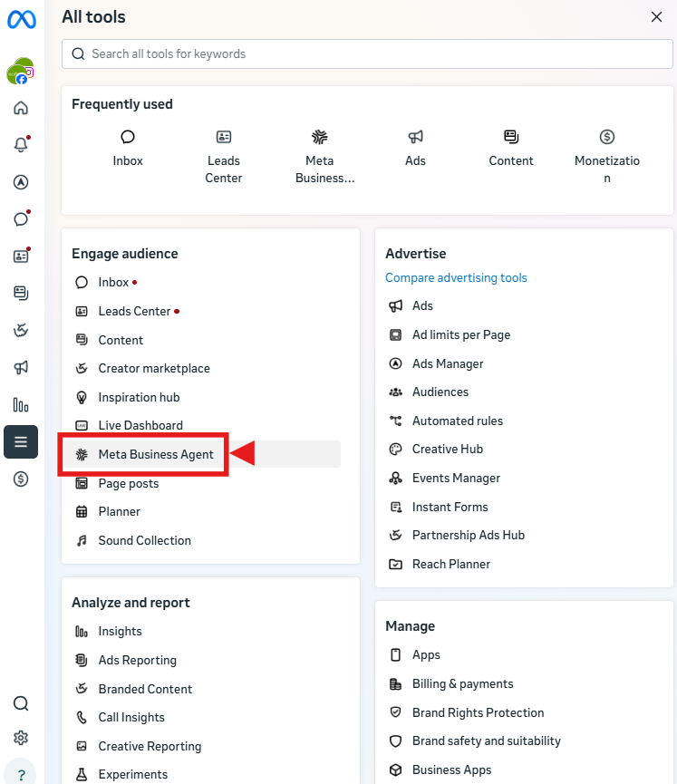This screenshot has height=784, width=677.
Task: Open Monetization shortcut in Frequently used
Action: (607, 157)
